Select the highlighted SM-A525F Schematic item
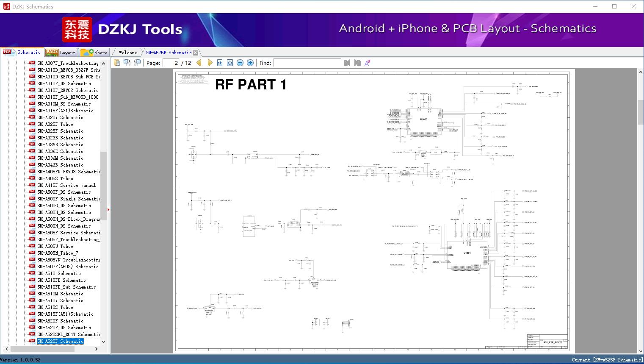Screen dimensions: 644x364 60,341
